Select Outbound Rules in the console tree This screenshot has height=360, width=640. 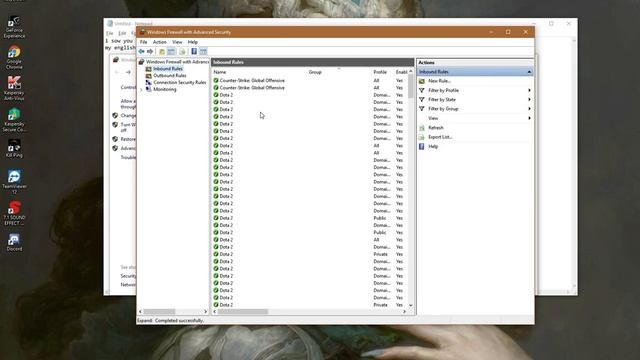[x=170, y=76]
